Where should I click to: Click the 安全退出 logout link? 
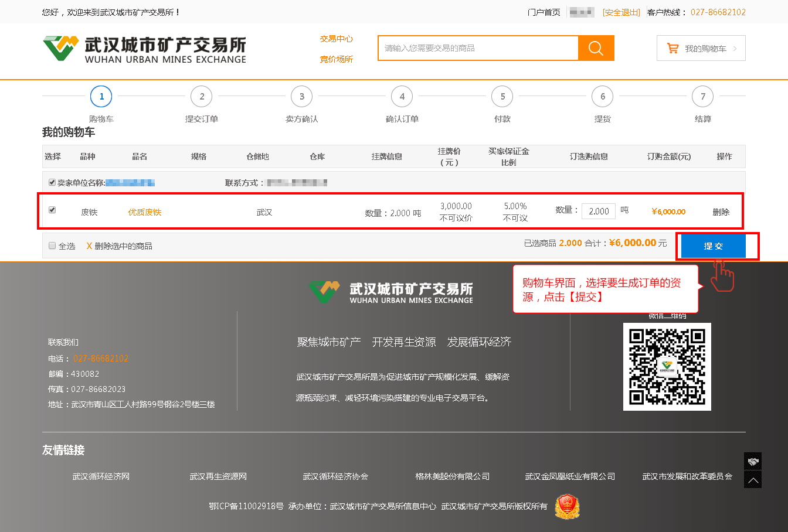(621, 12)
